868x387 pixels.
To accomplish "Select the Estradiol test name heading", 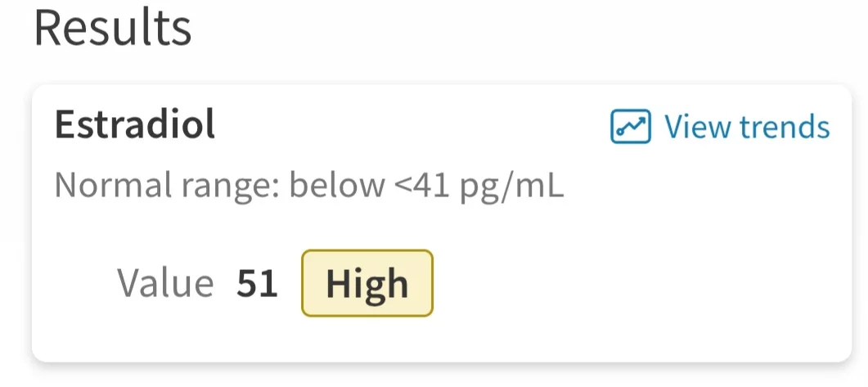I will 135,124.
